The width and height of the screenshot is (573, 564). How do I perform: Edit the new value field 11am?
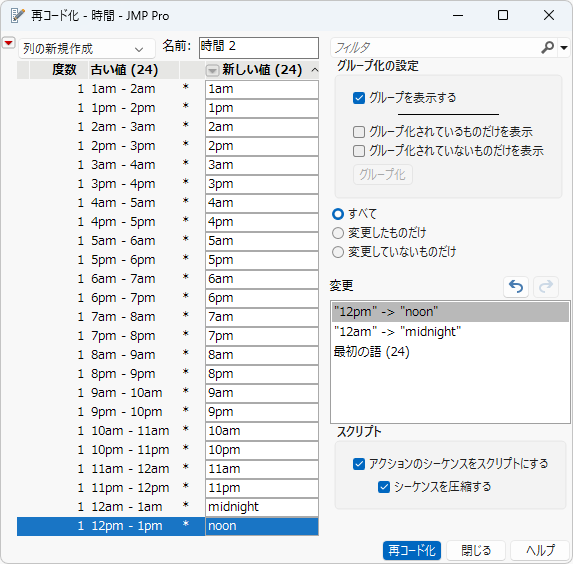[x=262, y=469]
